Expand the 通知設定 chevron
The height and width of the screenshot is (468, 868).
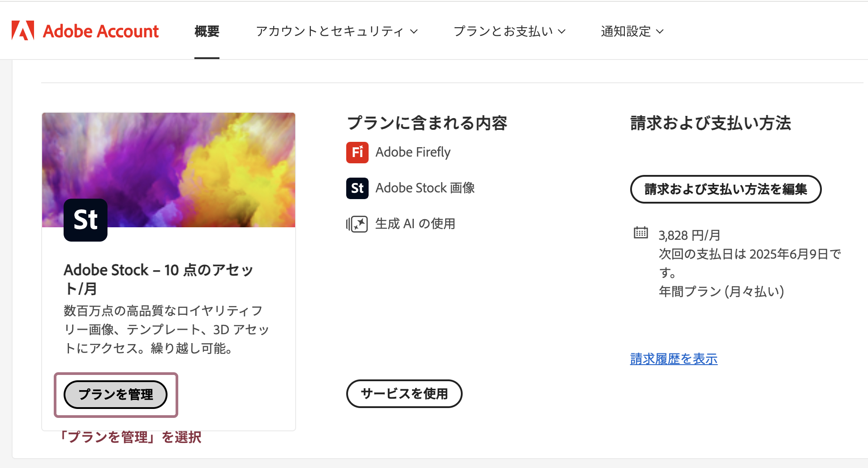(x=660, y=31)
